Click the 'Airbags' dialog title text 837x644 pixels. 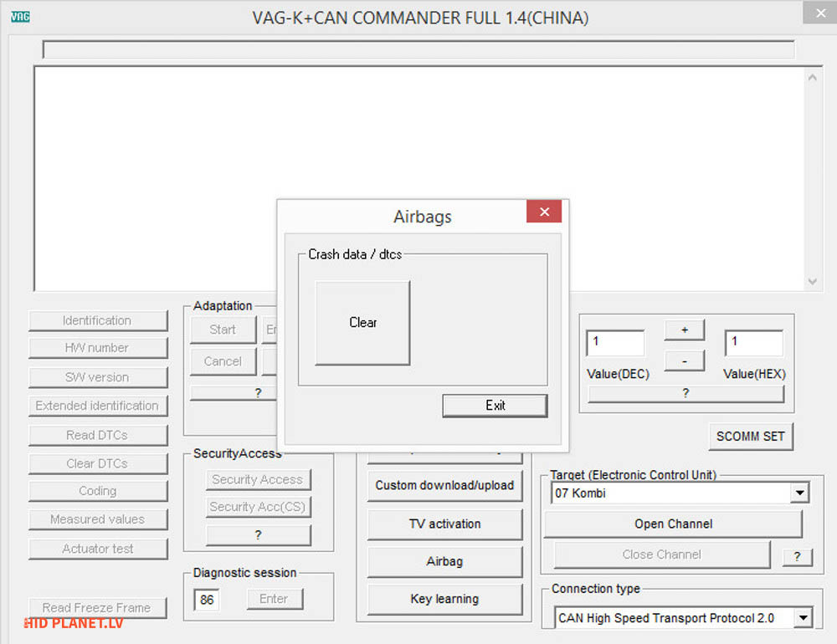click(422, 217)
